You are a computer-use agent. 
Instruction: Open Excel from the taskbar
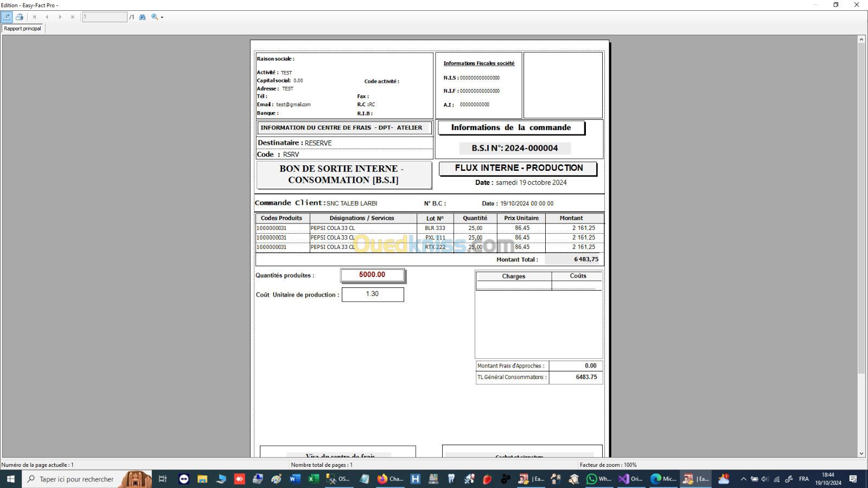[x=314, y=479]
